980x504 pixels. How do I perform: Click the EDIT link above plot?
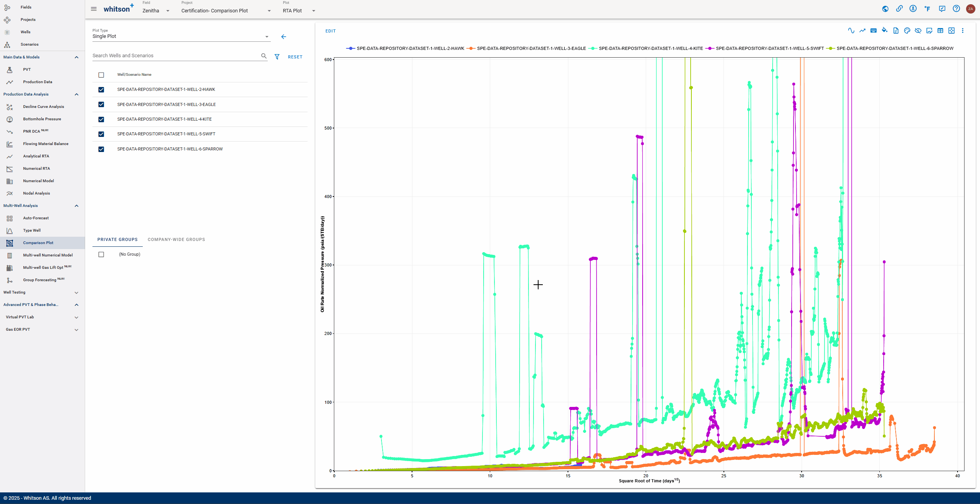330,31
